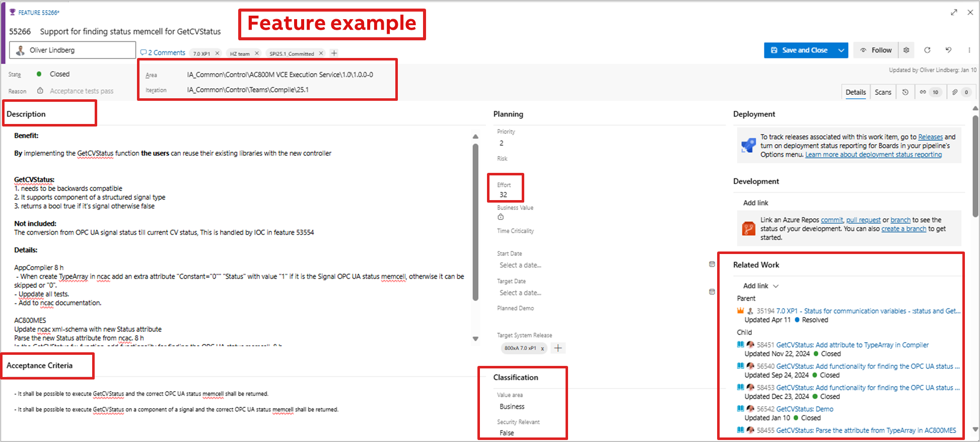Click the Oliver Lindberg assignee field

73,50
